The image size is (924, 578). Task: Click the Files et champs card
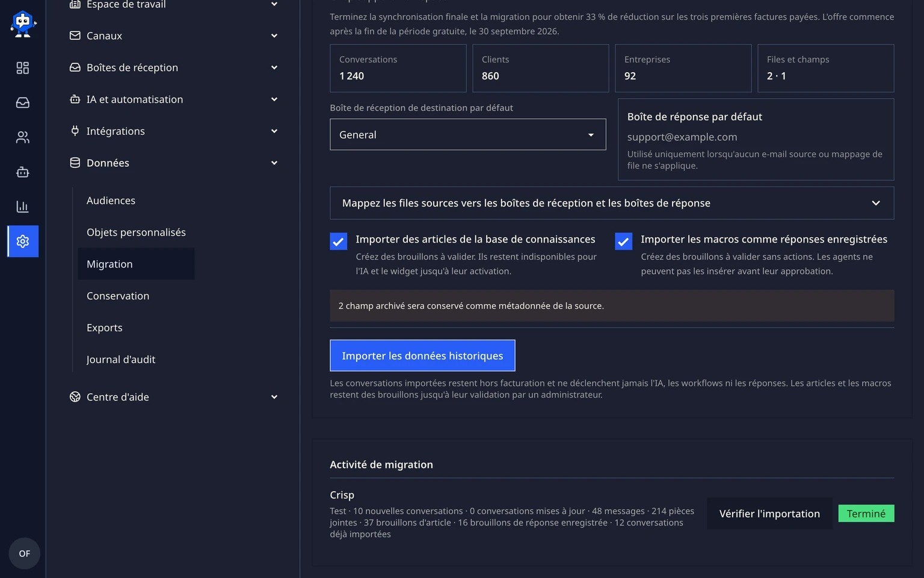click(x=826, y=68)
